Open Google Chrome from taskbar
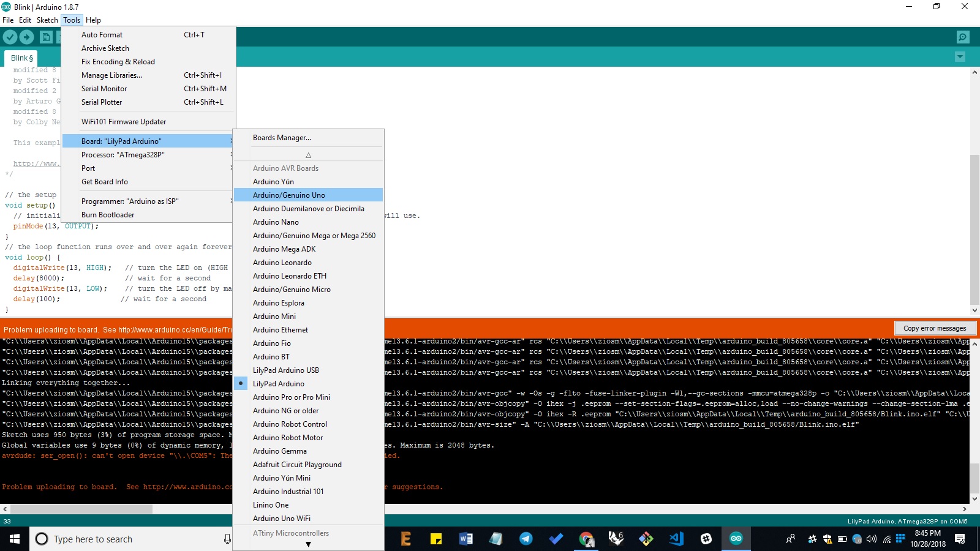The image size is (980, 551). [x=586, y=539]
